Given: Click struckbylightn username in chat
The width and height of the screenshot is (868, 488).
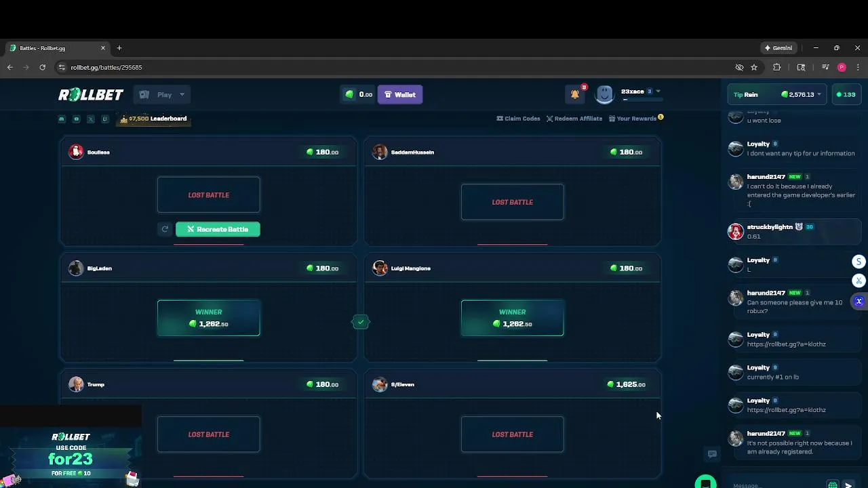Looking at the screenshot, I should coord(770,227).
